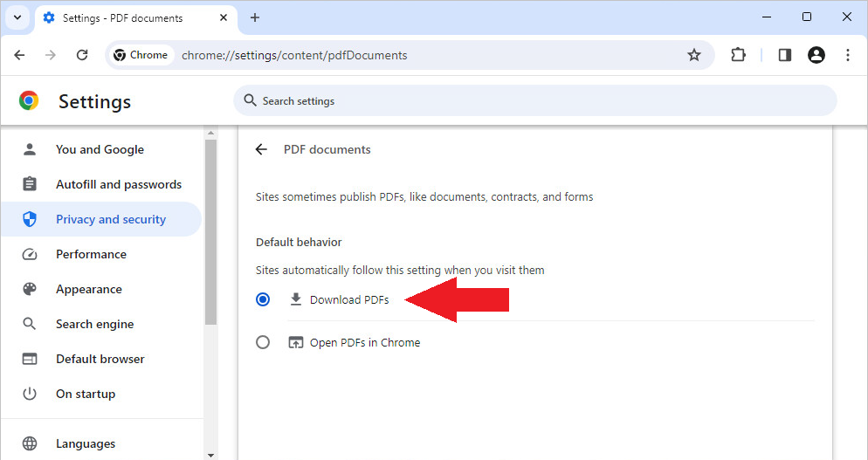Click the Chrome logo beside Settings
Screen dimensions: 868x460
coord(29,100)
